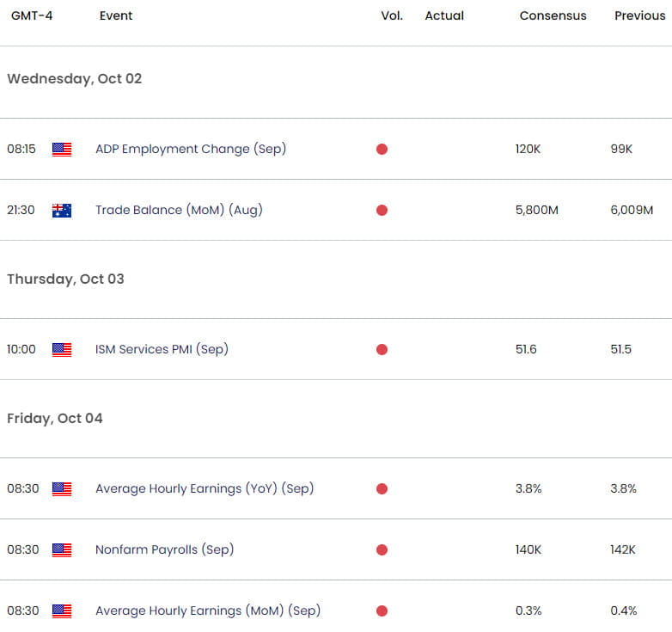Open the Nonfarm Payrolls (Sep) event link

tap(165, 549)
